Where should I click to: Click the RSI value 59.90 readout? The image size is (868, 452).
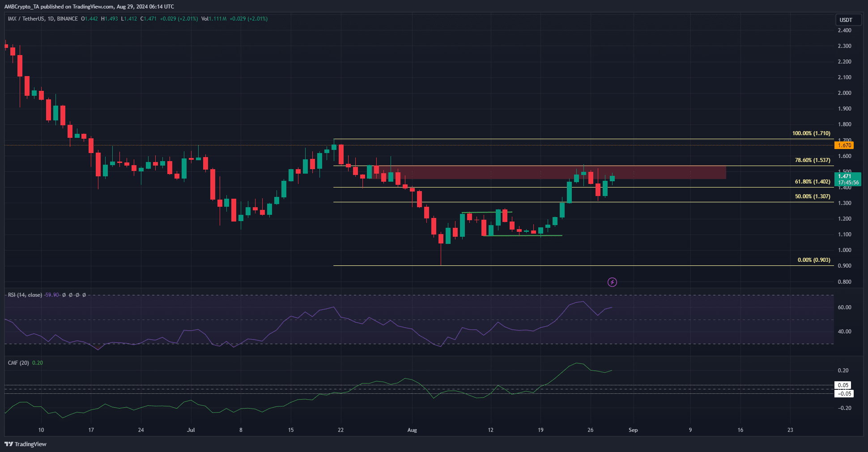click(52, 295)
